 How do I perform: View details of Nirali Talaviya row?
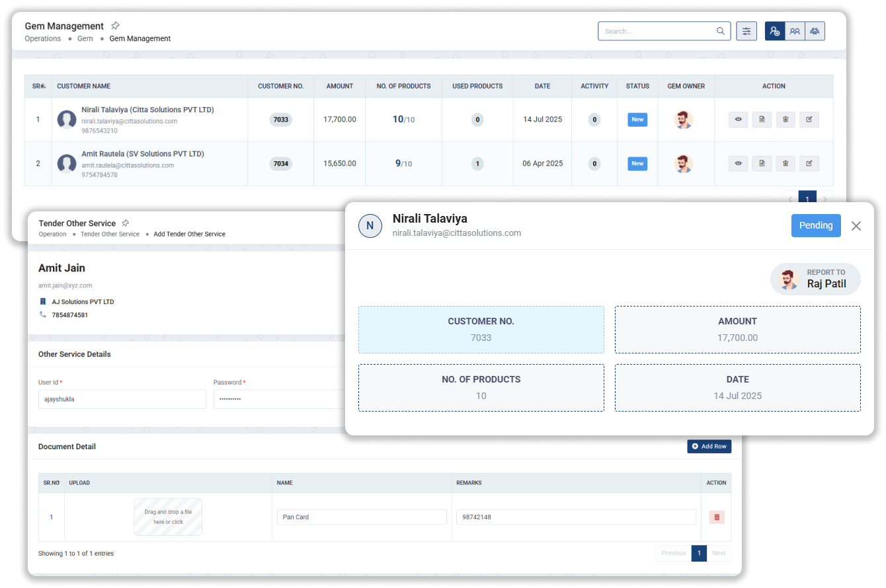point(738,120)
